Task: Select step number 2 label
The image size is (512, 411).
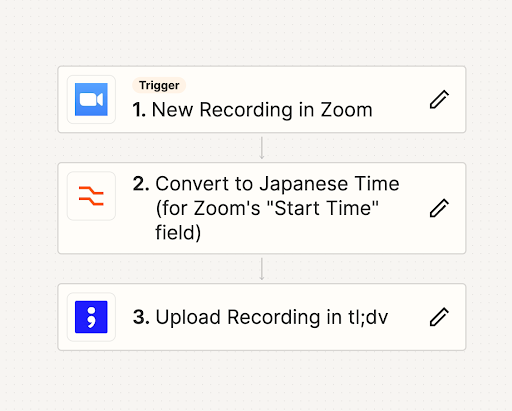Action: point(141,184)
